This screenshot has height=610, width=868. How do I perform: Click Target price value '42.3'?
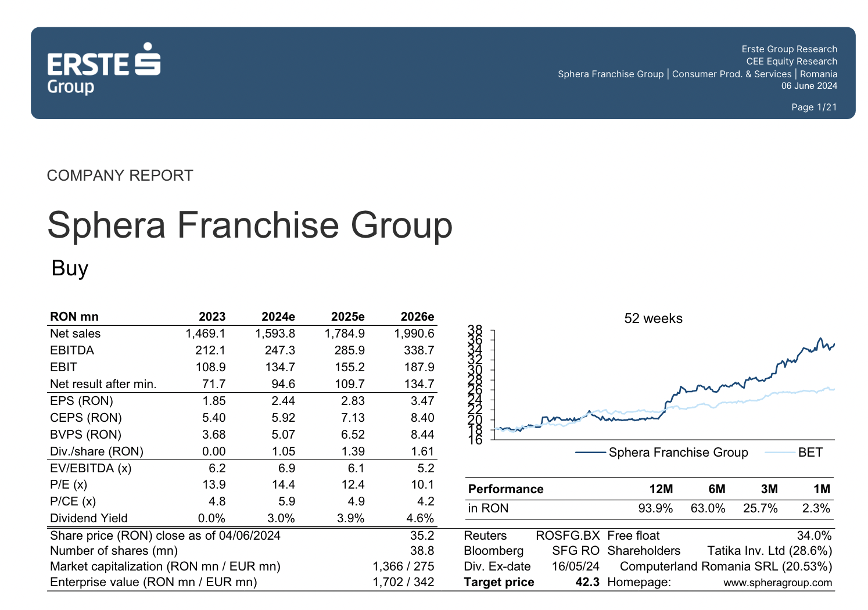tap(587, 582)
